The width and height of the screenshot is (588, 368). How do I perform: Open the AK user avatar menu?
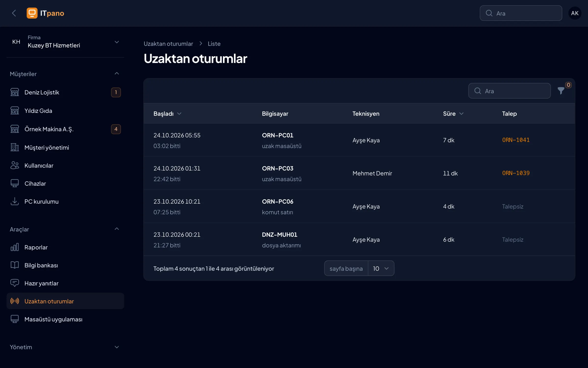(x=575, y=13)
